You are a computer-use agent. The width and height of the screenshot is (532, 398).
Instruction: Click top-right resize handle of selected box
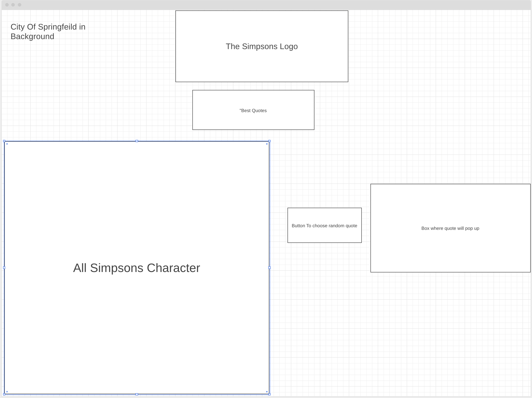[x=269, y=141]
